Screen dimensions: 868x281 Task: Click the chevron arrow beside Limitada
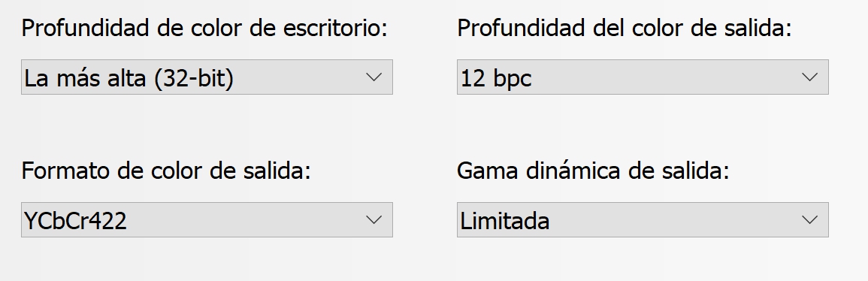(x=810, y=220)
